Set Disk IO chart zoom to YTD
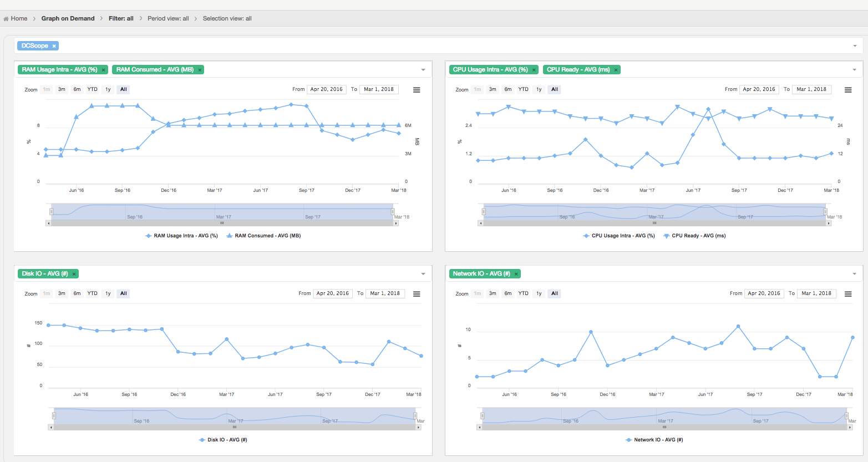Image resolution: width=868 pixels, height=462 pixels. tap(93, 293)
